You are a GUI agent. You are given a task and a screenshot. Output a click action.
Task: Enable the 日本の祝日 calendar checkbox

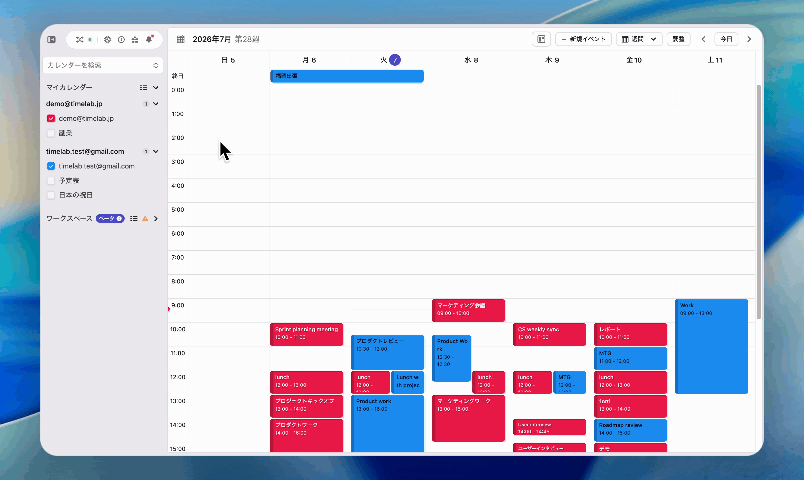51,195
